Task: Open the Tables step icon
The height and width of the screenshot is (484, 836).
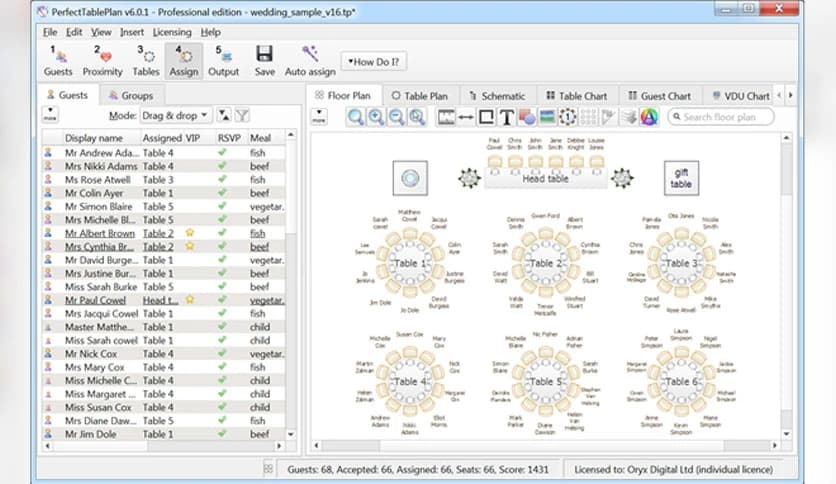Action: coord(146,61)
